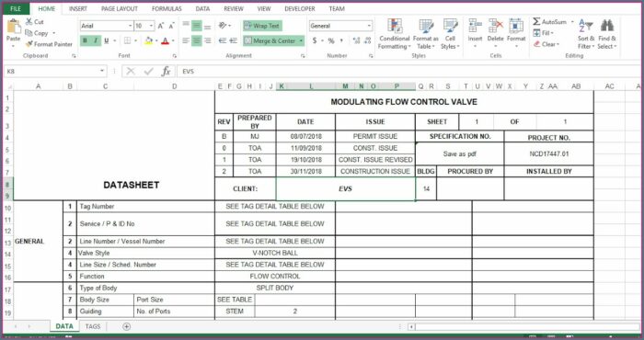Open the General number format dropdown

coord(369,26)
